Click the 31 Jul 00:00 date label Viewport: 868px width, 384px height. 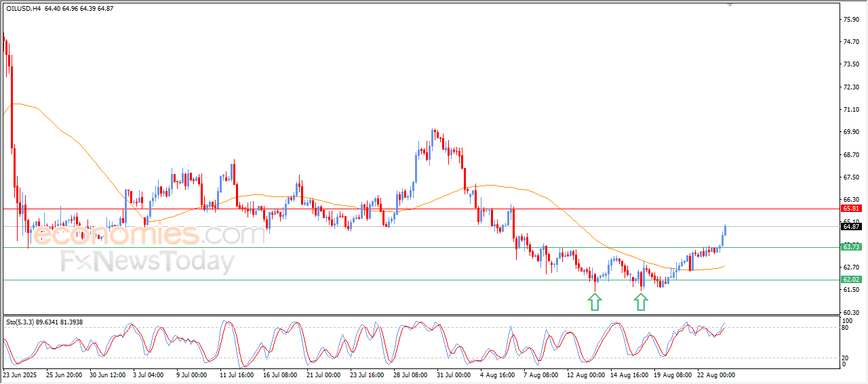(x=454, y=375)
